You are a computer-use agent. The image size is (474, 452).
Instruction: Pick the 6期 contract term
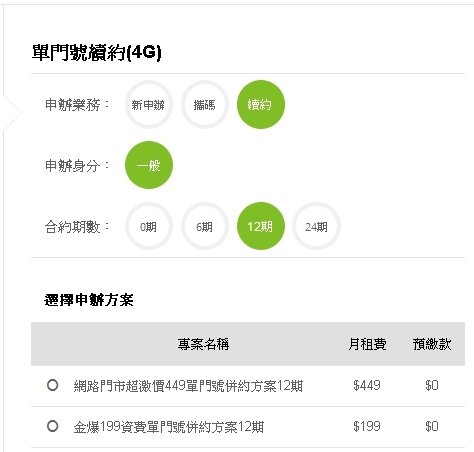coord(205,226)
